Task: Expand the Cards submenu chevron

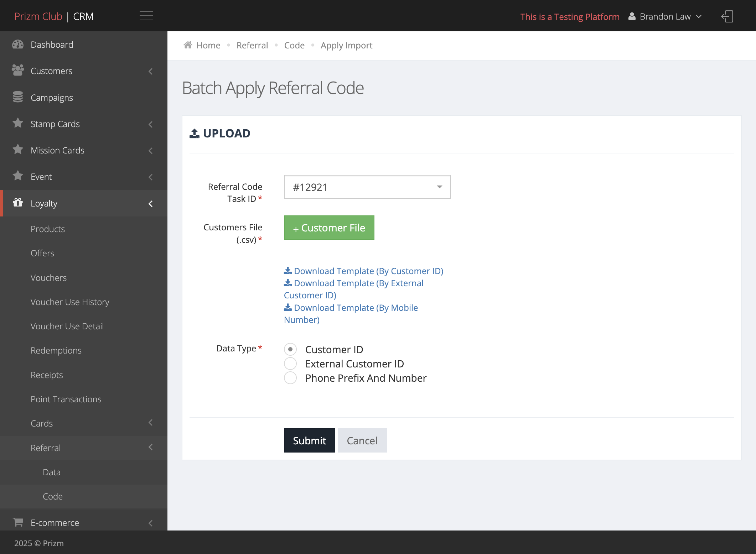Action: (x=151, y=423)
